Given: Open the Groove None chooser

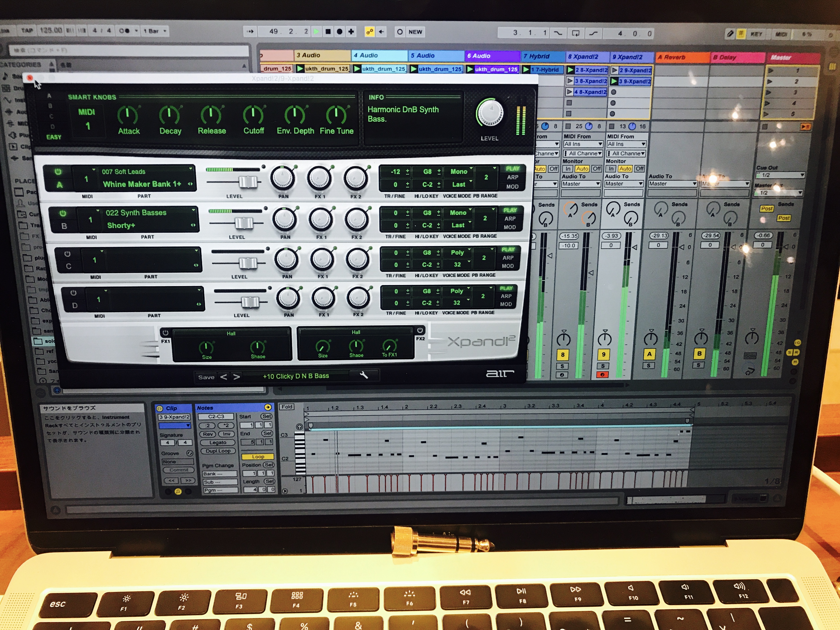Looking at the screenshot, I should [x=178, y=462].
